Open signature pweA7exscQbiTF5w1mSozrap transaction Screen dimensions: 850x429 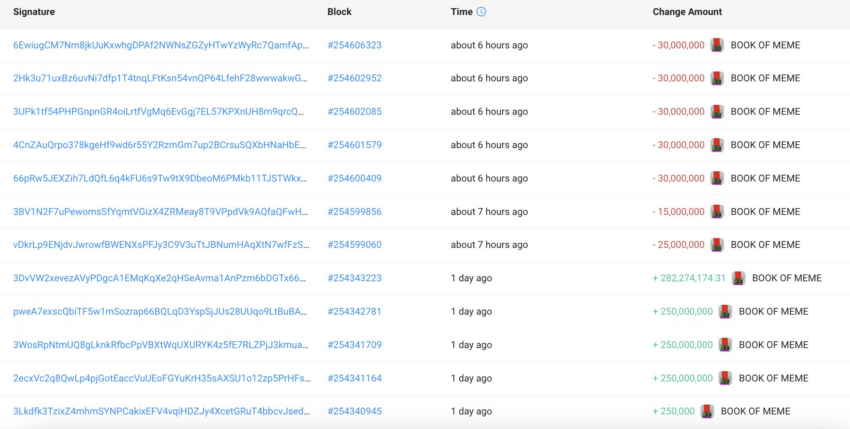161,312
